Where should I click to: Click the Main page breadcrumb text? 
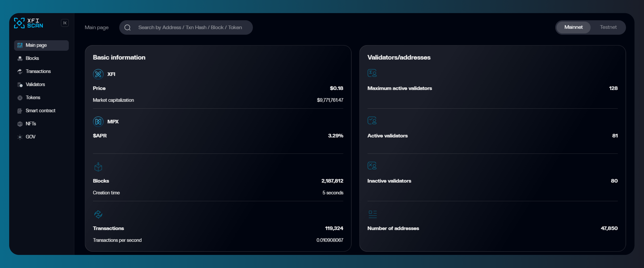click(x=96, y=27)
